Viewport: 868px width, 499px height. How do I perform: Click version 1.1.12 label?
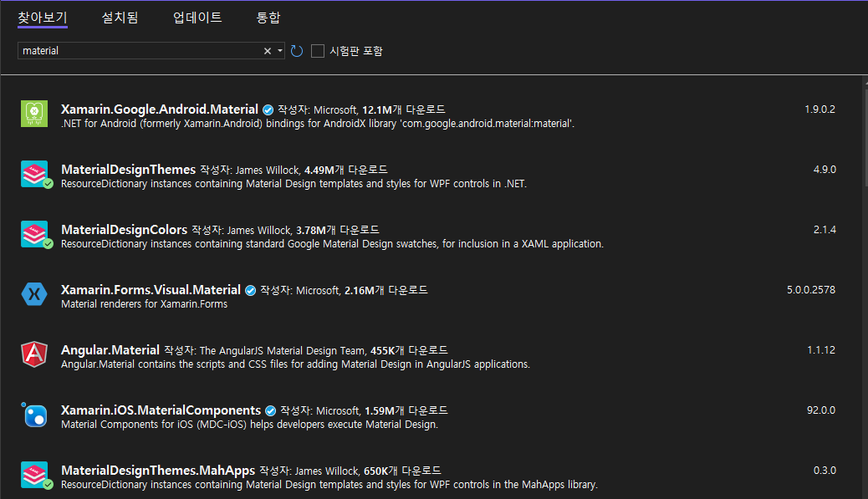click(821, 351)
